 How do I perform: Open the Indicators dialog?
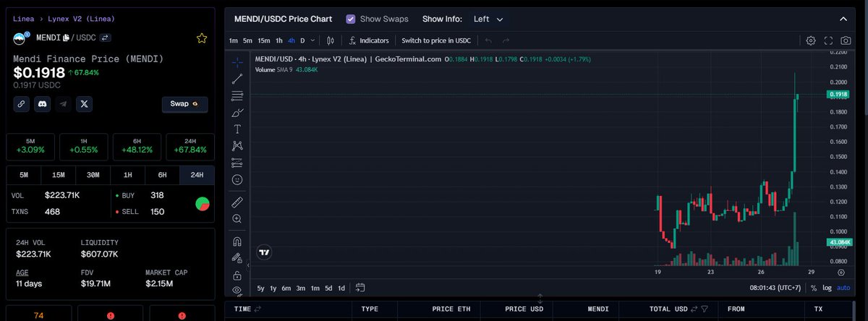[x=370, y=40]
